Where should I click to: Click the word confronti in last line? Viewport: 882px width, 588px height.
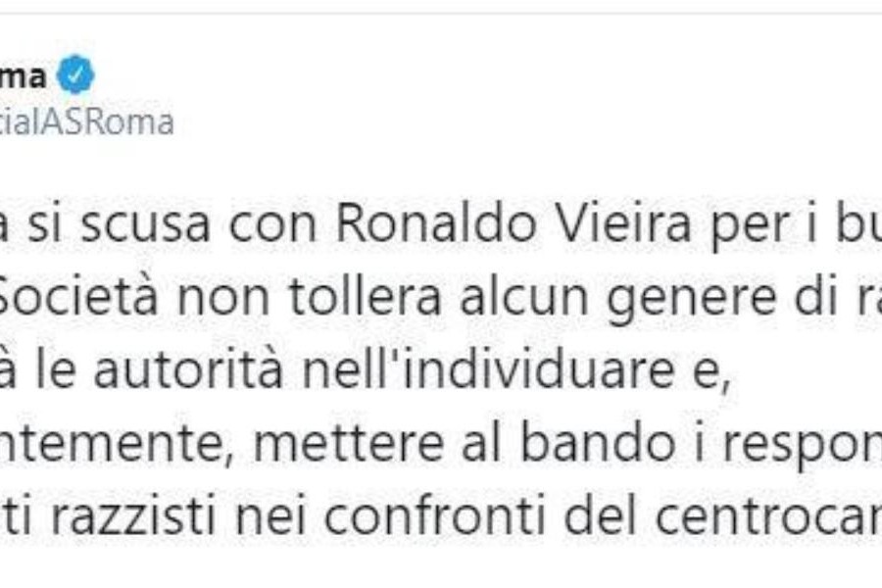434,516
